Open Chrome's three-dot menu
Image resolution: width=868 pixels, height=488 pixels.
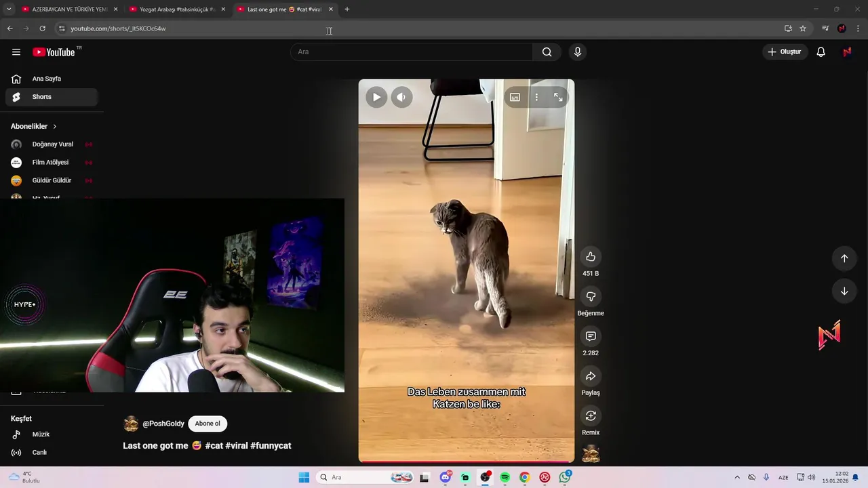[859, 28]
